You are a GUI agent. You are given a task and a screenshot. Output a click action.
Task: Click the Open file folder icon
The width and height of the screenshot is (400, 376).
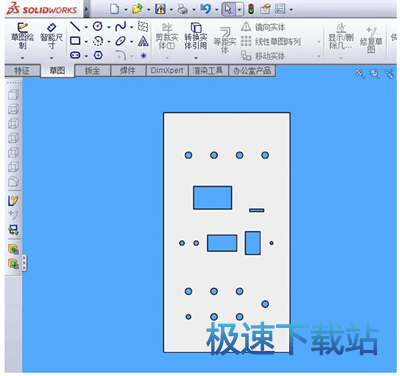coord(137,9)
